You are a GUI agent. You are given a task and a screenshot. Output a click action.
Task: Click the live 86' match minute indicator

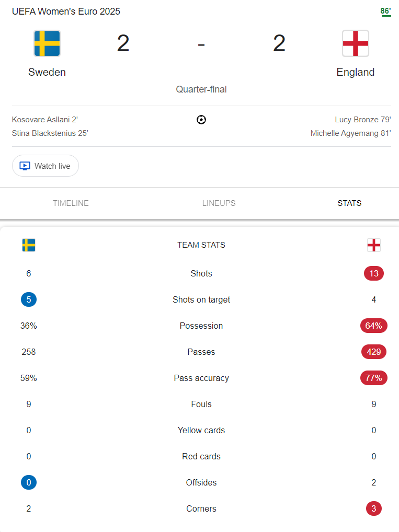click(x=386, y=11)
